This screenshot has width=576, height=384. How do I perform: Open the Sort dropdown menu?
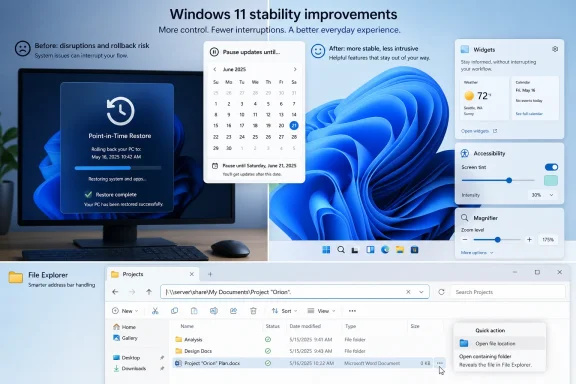[284, 311]
